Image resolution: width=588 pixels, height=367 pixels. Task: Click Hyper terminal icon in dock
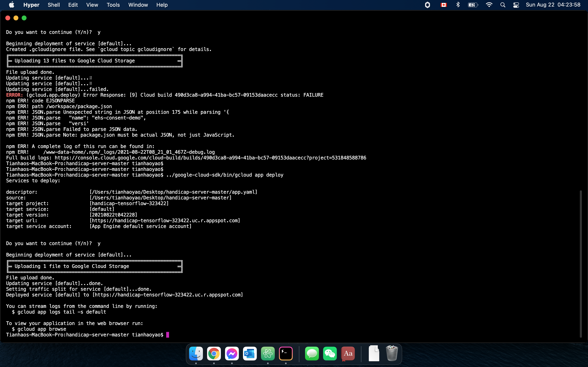[286, 353]
